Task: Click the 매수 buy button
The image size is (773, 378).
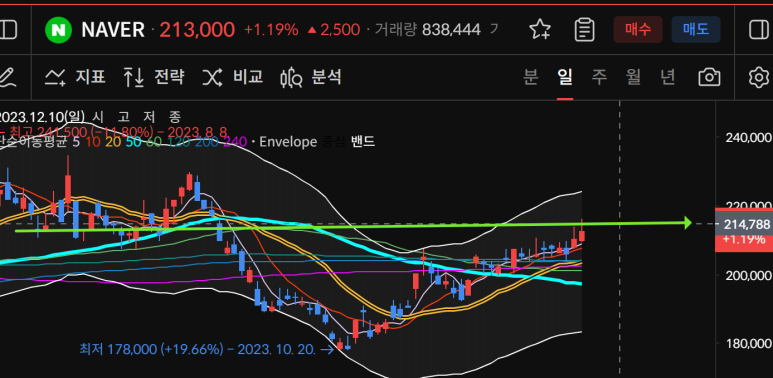Action: [x=638, y=30]
